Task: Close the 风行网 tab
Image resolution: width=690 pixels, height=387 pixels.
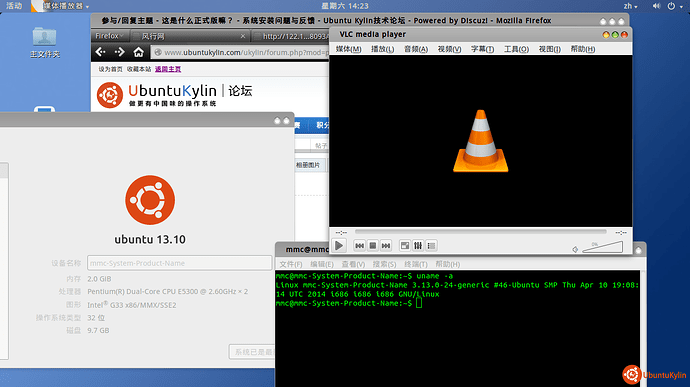Action: click(243, 36)
